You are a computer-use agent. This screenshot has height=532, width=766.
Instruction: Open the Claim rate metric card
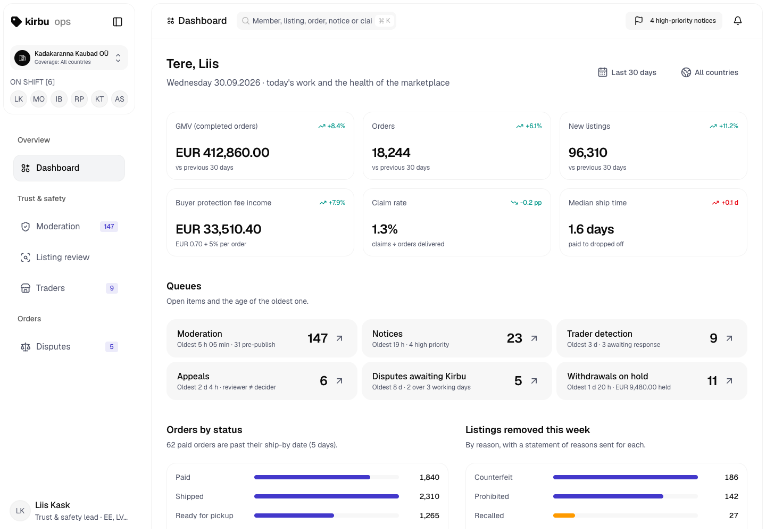pos(457,222)
